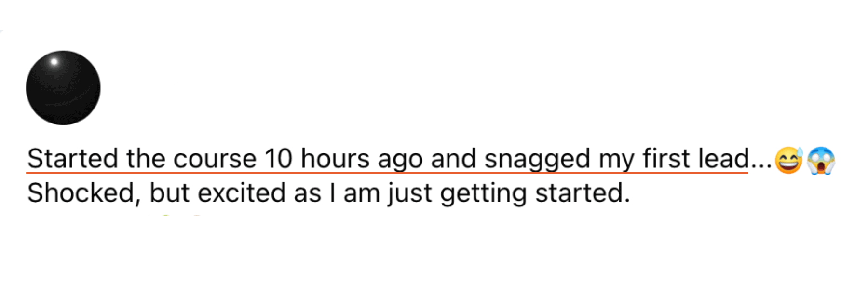Click the word "Started" in the testimonial

coord(72,159)
